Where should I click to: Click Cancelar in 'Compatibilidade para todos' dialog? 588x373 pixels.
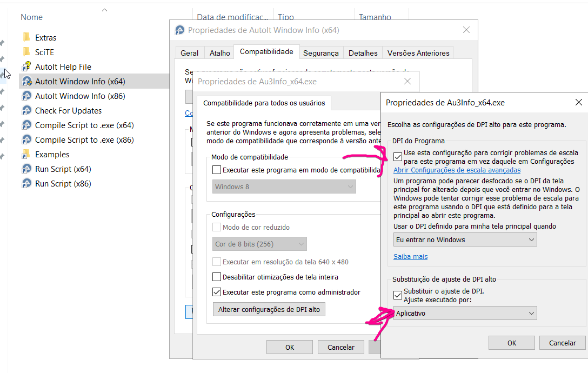tap(340, 348)
